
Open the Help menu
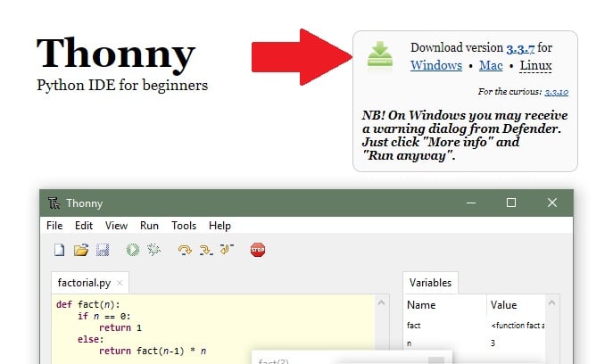point(220,226)
